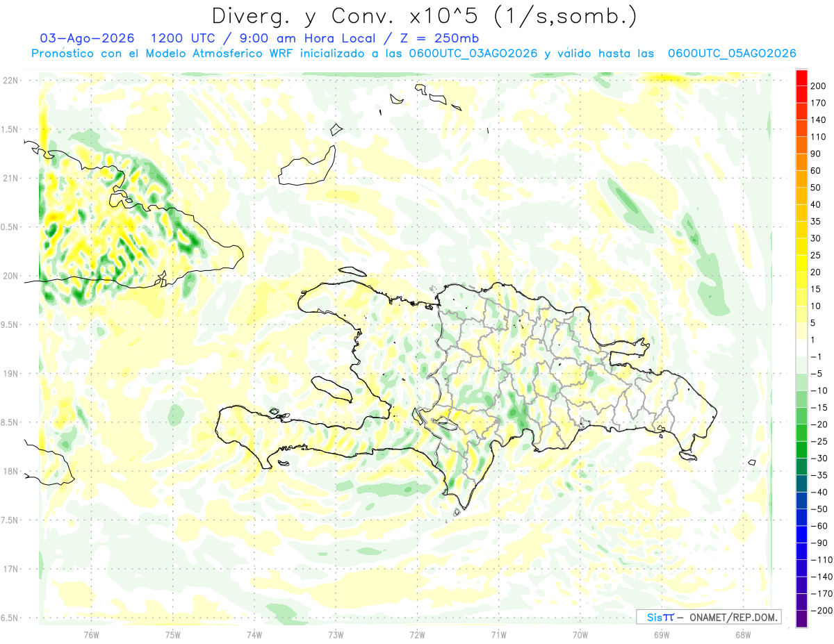Image resolution: width=834 pixels, height=644 pixels.
Task: Click the legend value '-140'
Action: (x=821, y=577)
